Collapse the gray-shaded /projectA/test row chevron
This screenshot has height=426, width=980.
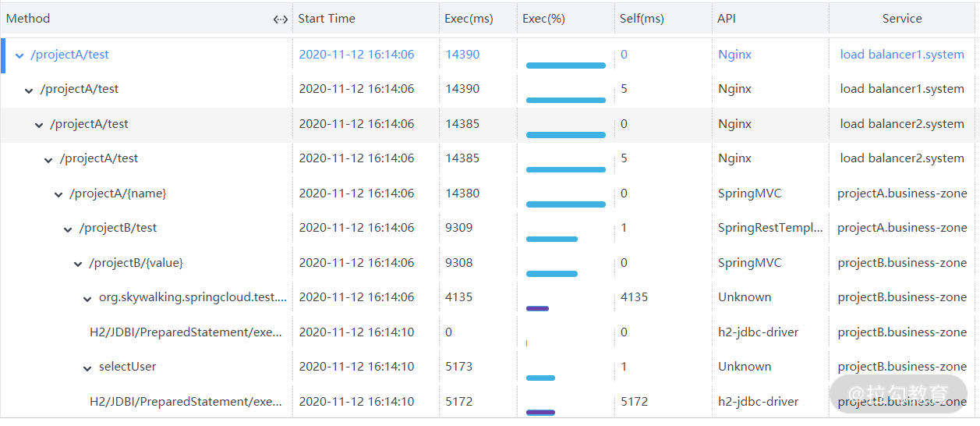(x=39, y=125)
